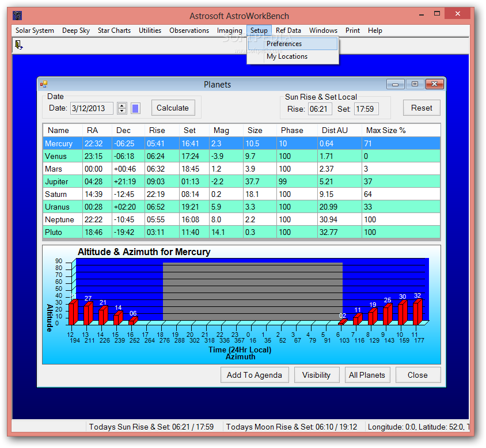Maximize the AstroWorkBench main window
Image resolution: width=486 pixels, height=448 pixels.
point(437,14)
